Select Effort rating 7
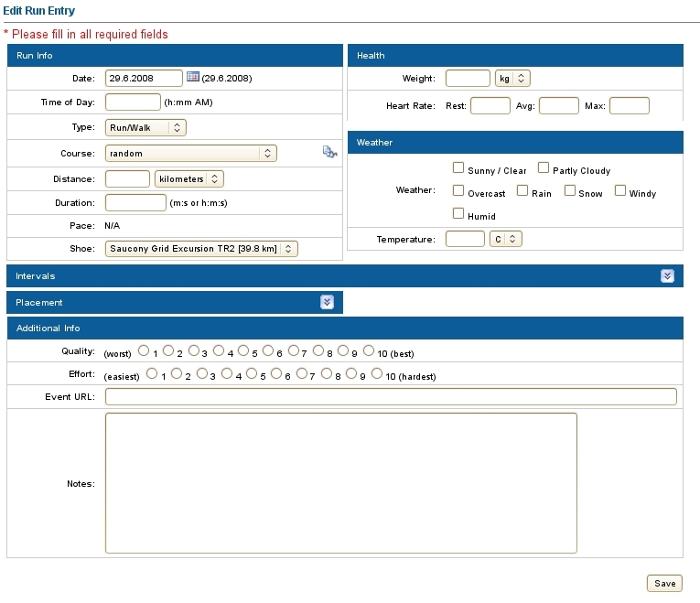The image size is (700, 603). pyautogui.click(x=302, y=373)
